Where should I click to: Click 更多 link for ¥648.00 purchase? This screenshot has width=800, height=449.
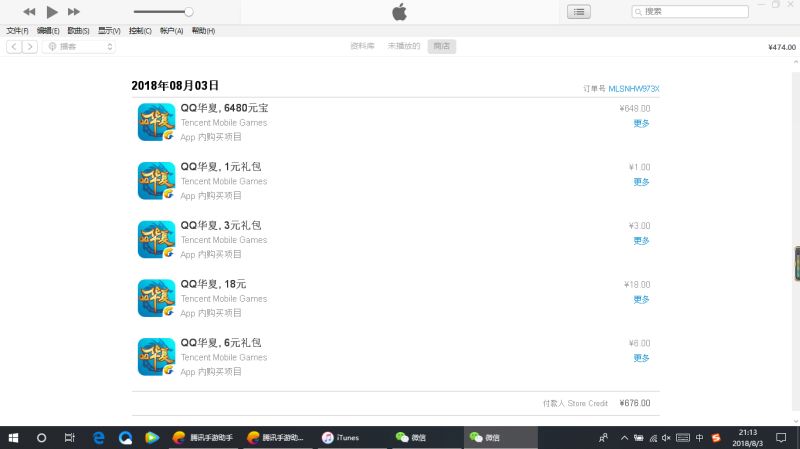641,123
